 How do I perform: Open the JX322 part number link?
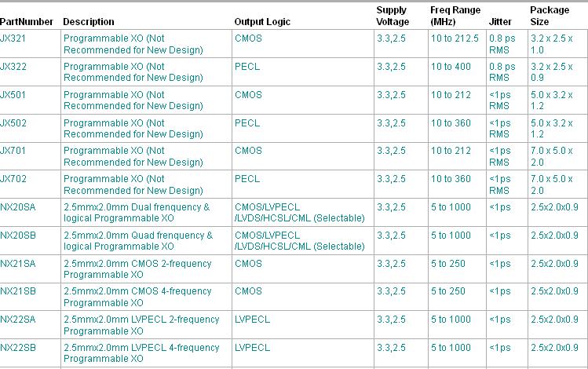pyautogui.click(x=13, y=66)
